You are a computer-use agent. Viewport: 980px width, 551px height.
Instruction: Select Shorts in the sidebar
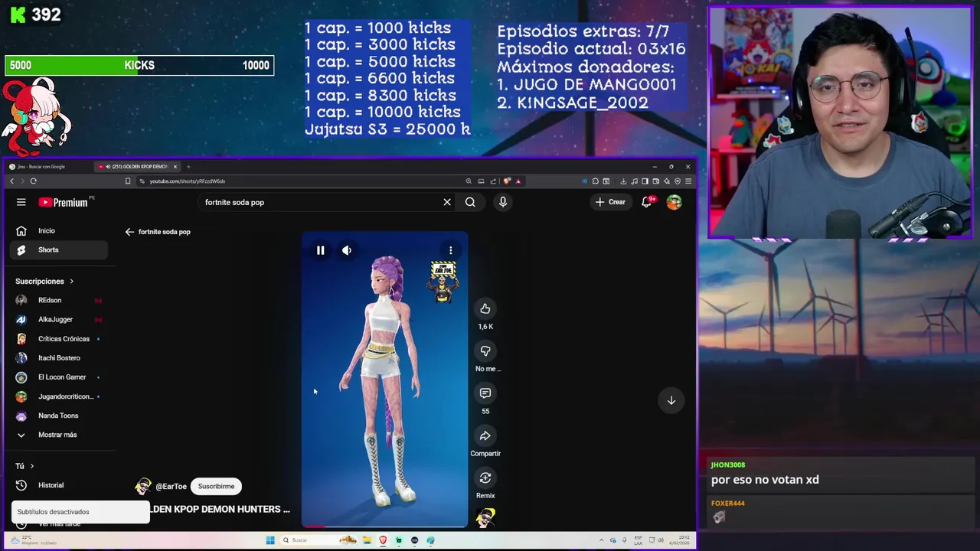point(59,249)
